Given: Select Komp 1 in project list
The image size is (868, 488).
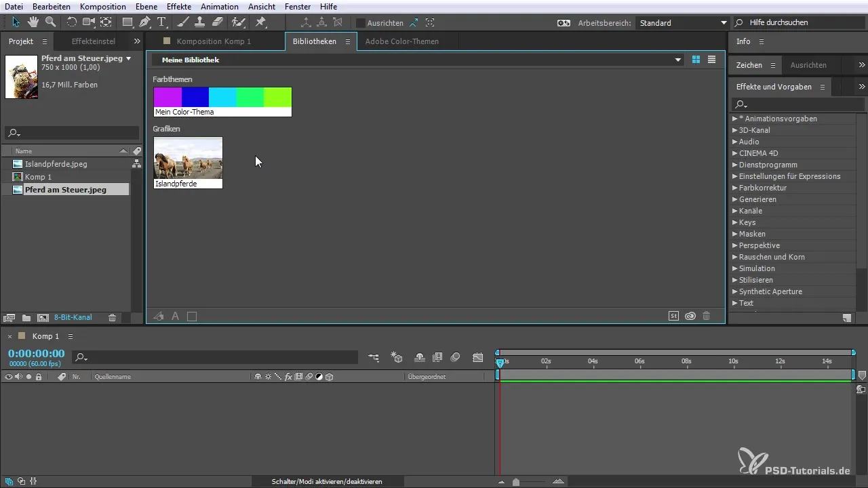Looking at the screenshot, I should (x=38, y=177).
